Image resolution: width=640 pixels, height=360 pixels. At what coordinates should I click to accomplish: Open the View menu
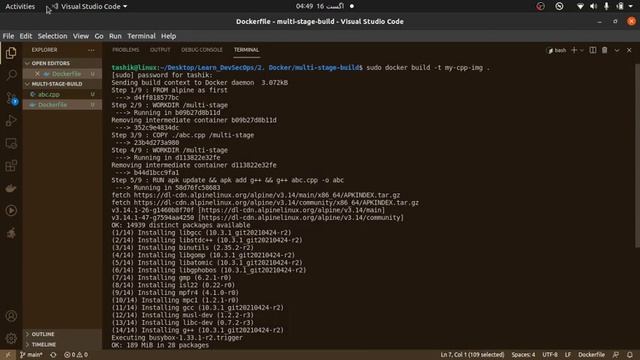click(81, 36)
